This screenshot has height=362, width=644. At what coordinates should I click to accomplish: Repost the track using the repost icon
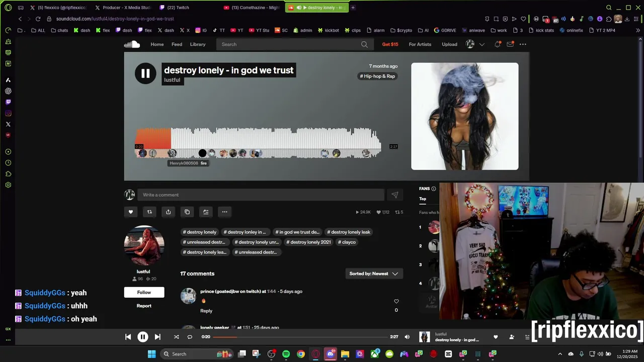point(149,212)
